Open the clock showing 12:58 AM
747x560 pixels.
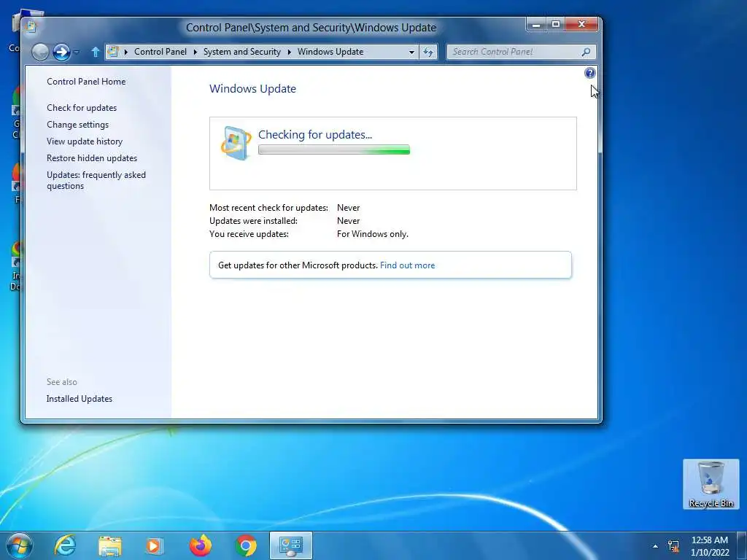pyautogui.click(x=709, y=545)
